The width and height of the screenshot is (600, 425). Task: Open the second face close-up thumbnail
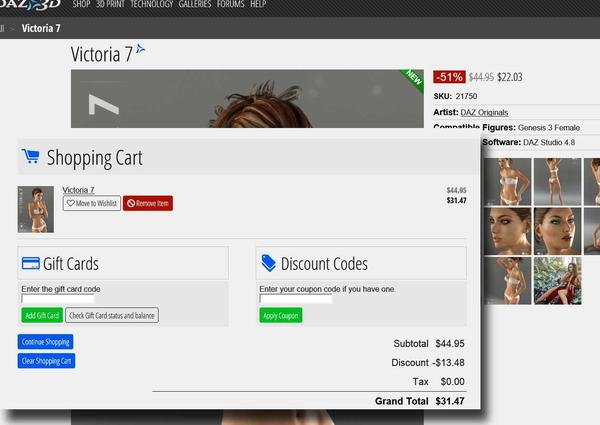pos(558,231)
